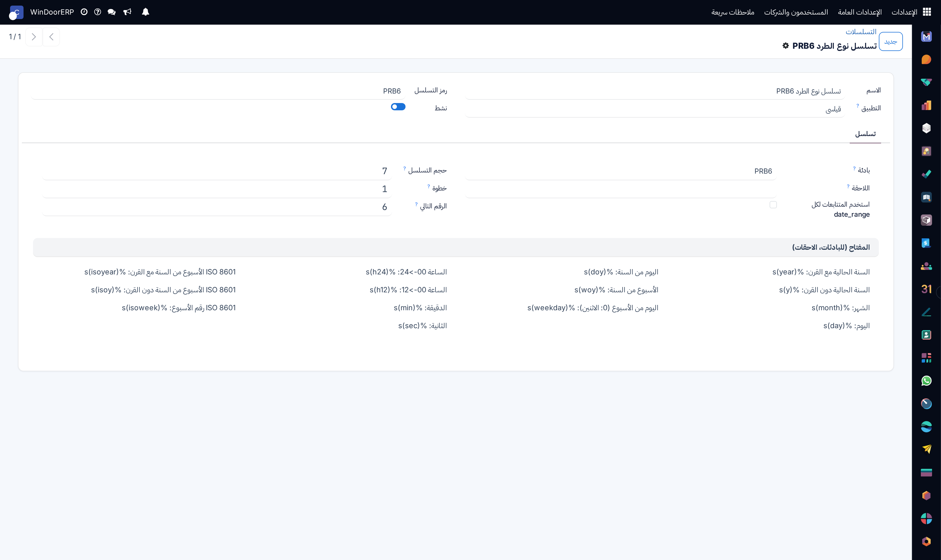Image resolution: width=941 pixels, height=560 pixels.
Task: Open the hexagon Settings app at bottom
Action: click(926, 542)
